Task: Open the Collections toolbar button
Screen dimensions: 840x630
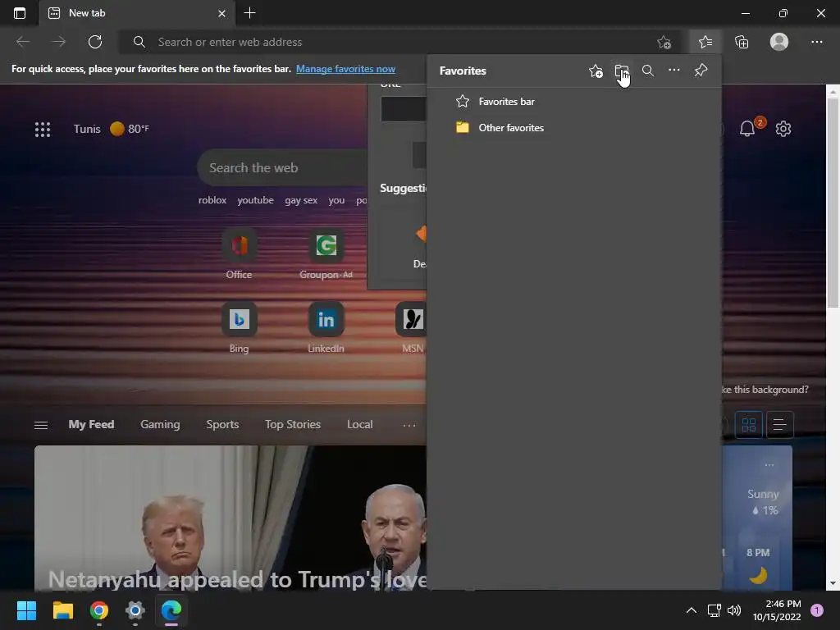Action: (x=742, y=42)
